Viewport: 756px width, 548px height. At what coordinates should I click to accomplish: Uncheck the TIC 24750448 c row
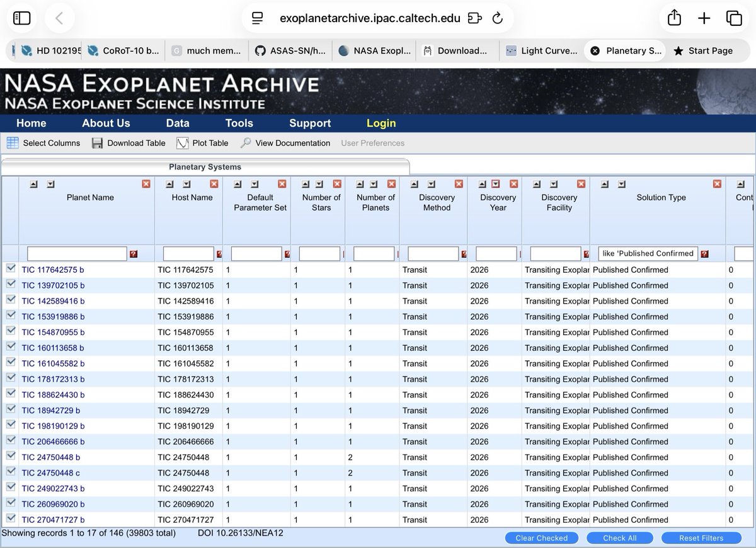coord(10,472)
